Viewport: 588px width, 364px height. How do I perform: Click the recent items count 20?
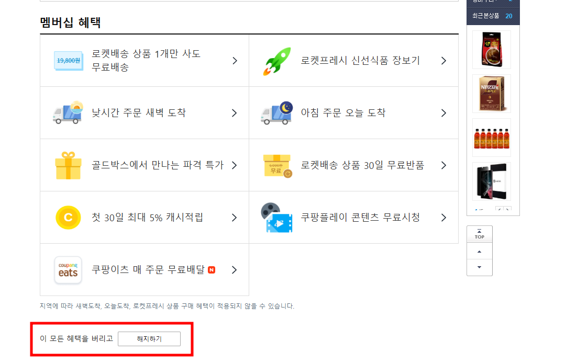click(509, 16)
